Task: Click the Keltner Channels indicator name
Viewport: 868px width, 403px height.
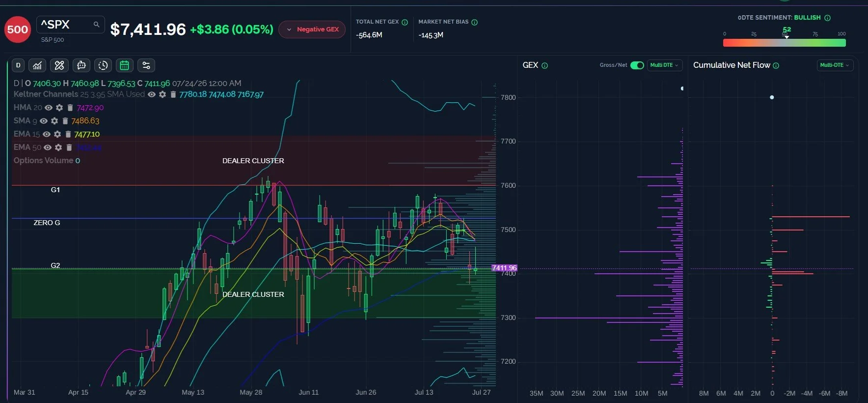Action: click(46, 94)
